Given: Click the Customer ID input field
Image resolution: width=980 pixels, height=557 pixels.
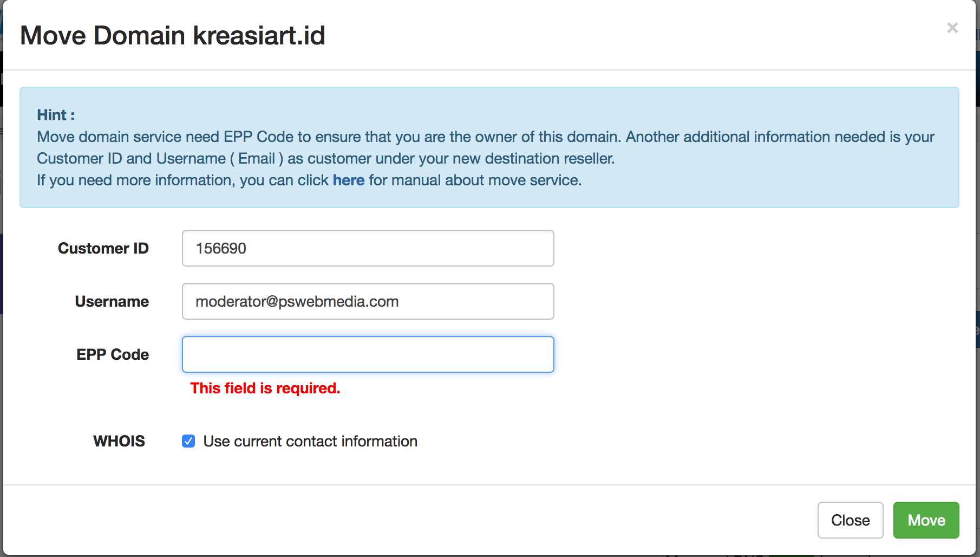Looking at the screenshot, I should pyautogui.click(x=368, y=248).
